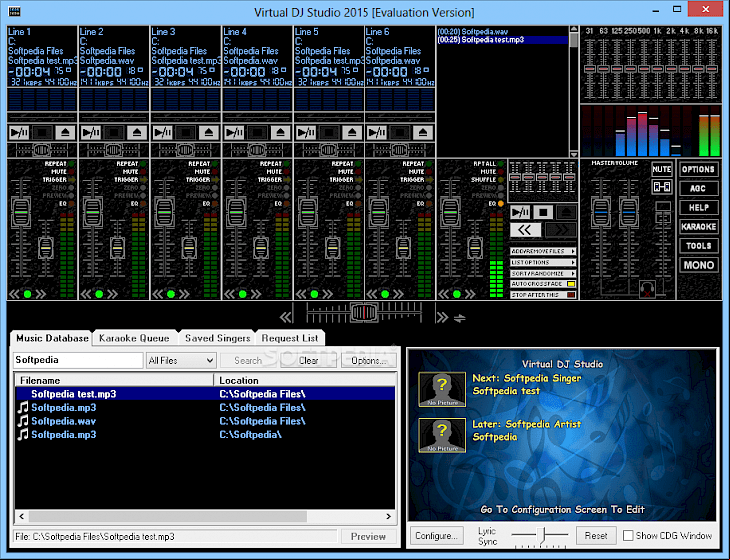The height and width of the screenshot is (560, 730).
Task: Click the crossfader left double-arrow
Action: click(286, 318)
